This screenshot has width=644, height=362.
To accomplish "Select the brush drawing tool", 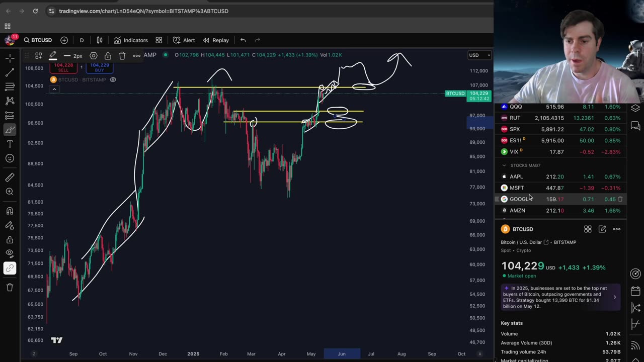I will coord(10,130).
